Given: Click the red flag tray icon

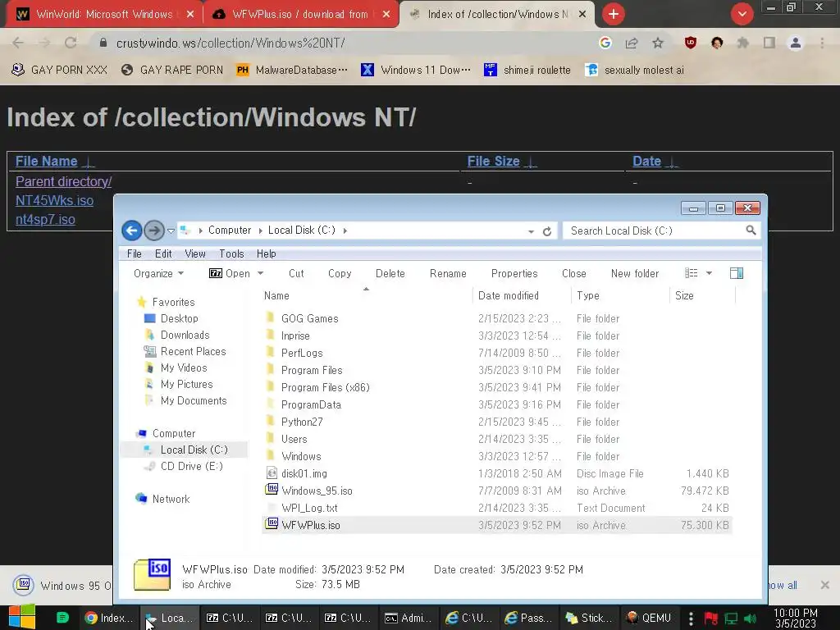Looking at the screenshot, I should pos(710,619).
